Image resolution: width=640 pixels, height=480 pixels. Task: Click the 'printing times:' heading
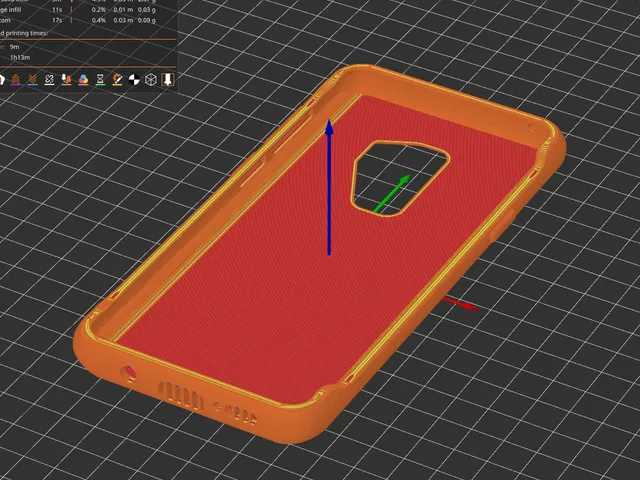[26, 33]
